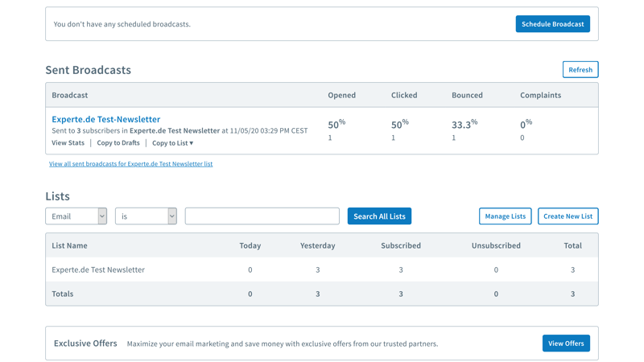The image size is (644, 362).
Task: Open Manage Lists
Action: coord(505,216)
